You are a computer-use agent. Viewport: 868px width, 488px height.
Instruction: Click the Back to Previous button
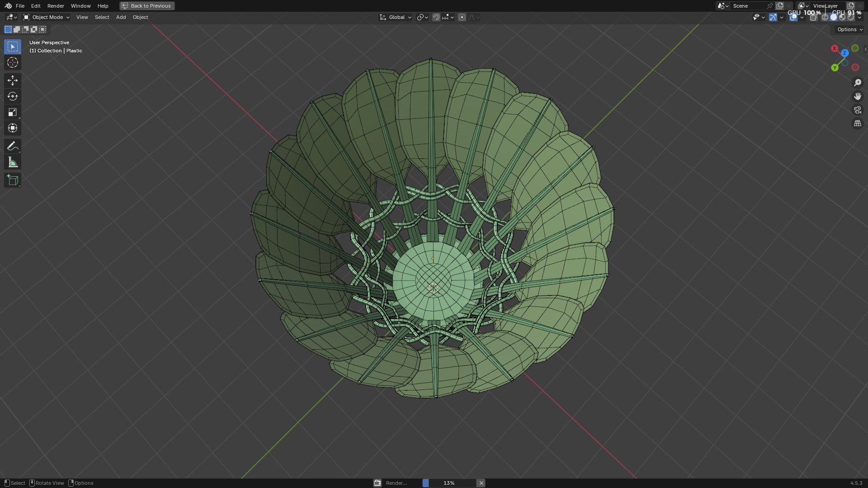[x=147, y=6]
